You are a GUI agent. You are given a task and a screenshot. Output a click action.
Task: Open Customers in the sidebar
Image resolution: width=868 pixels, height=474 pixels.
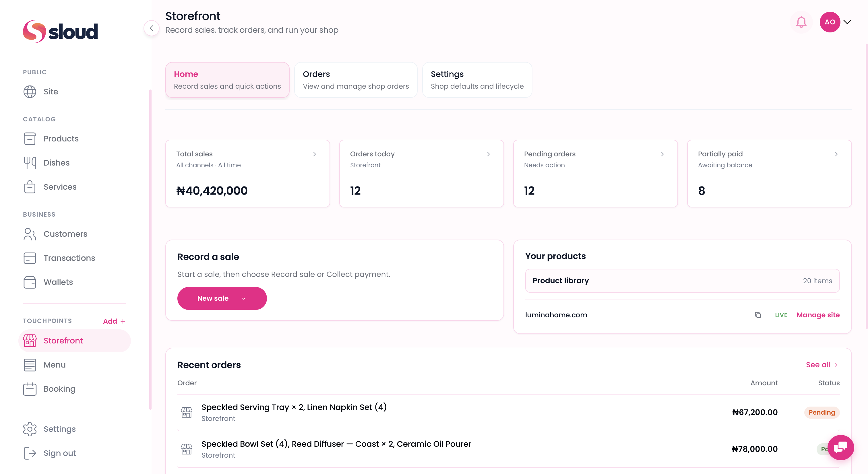65,234
